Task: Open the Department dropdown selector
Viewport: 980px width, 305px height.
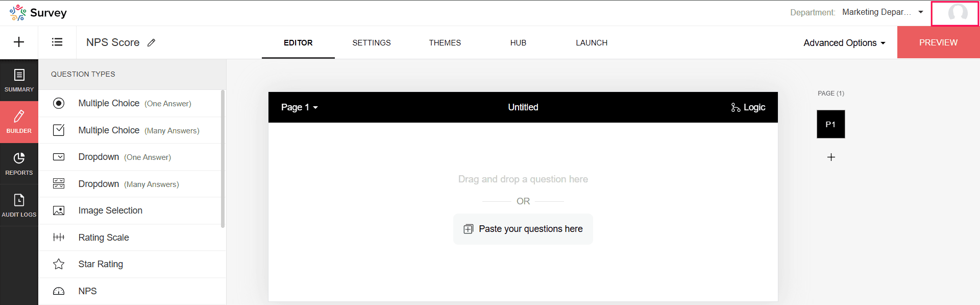Action: 883,12
